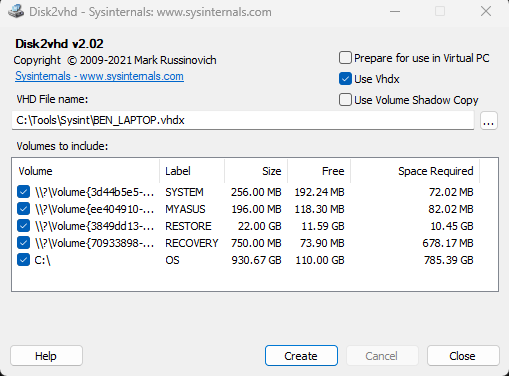Click volume path starting with 3849dd13

pyautogui.click(x=94, y=226)
